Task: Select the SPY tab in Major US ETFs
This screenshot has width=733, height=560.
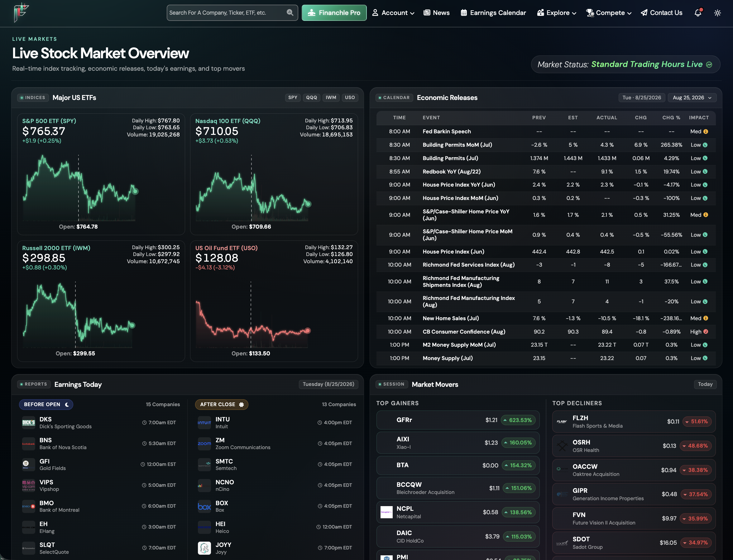Action: (293, 98)
